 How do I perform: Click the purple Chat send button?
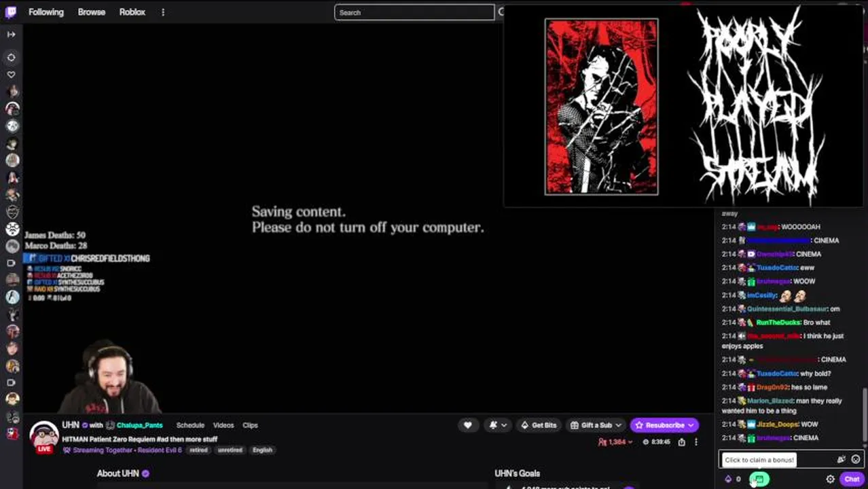point(851,479)
